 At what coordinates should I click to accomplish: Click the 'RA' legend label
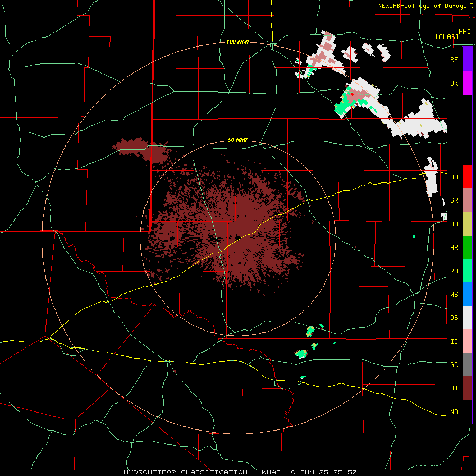454,271
